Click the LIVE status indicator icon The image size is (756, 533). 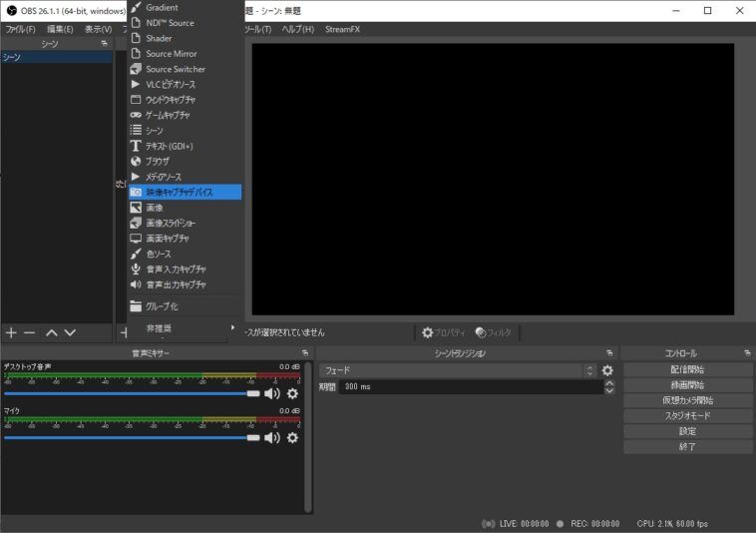click(x=489, y=524)
